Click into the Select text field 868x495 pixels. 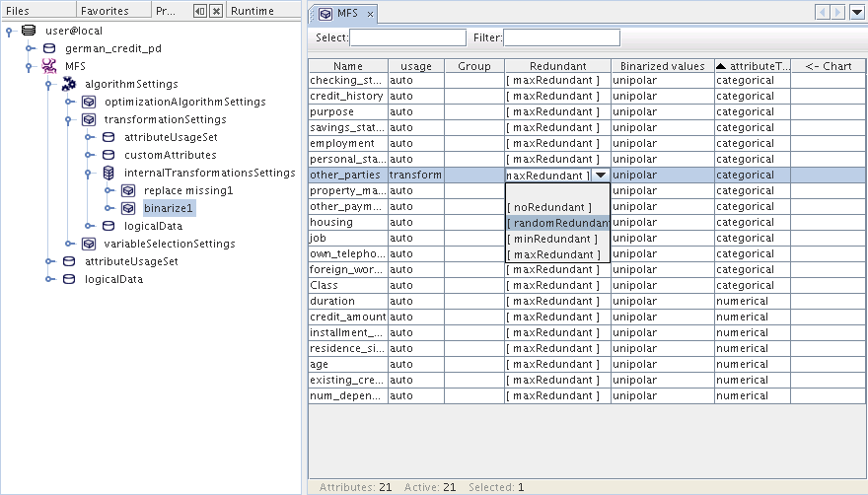click(x=407, y=37)
